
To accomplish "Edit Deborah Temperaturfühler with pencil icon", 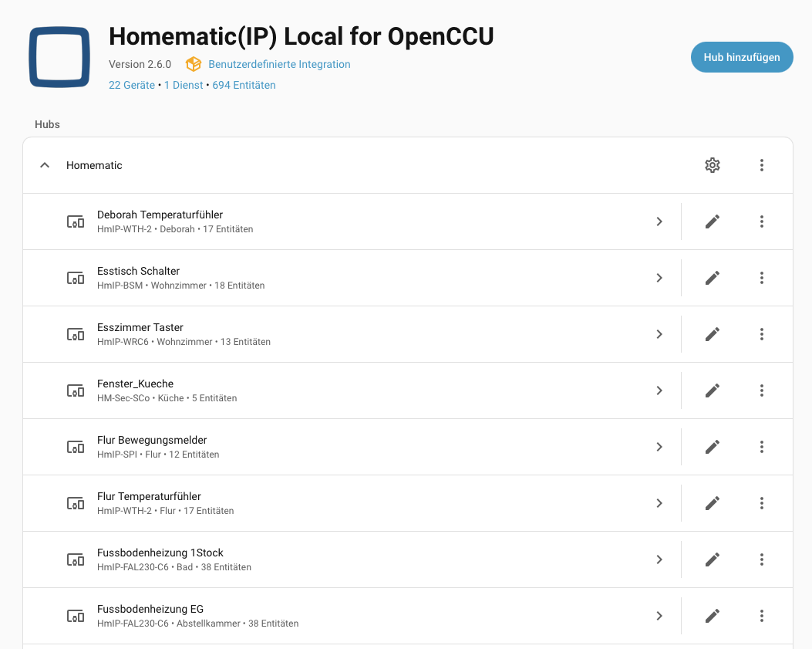I will click(x=713, y=221).
